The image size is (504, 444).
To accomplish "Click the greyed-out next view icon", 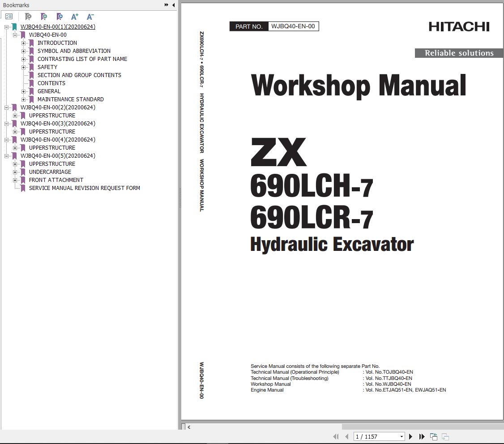I will point(445,436).
